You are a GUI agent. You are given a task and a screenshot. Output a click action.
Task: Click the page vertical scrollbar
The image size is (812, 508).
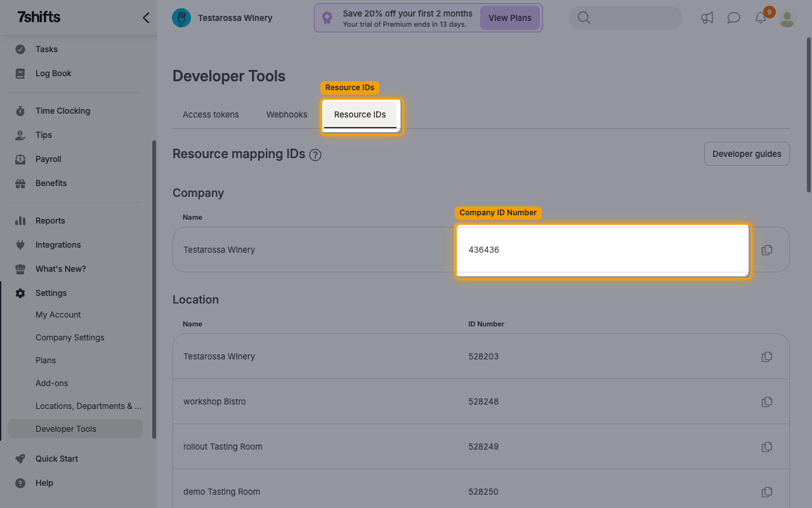[808, 114]
